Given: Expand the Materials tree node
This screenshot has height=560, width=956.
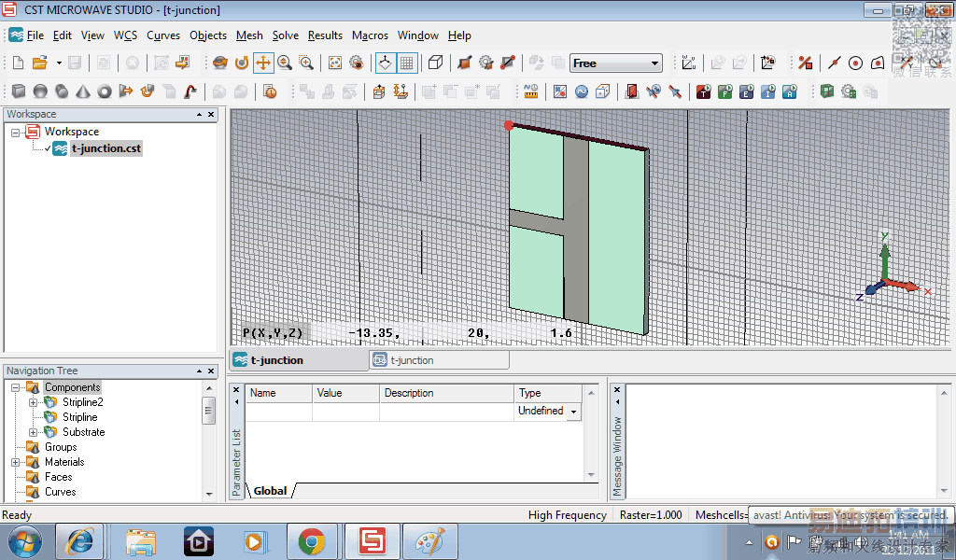Looking at the screenshot, I should pos(16,462).
